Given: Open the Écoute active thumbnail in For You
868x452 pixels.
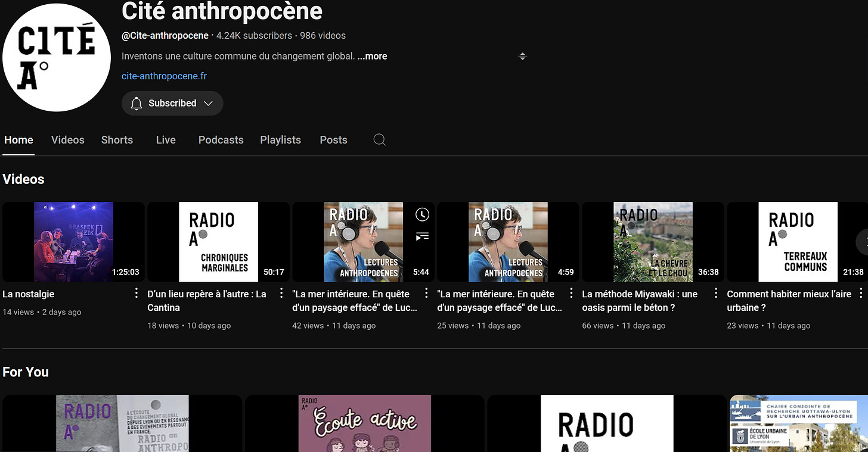Looking at the screenshot, I should point(364,423).
